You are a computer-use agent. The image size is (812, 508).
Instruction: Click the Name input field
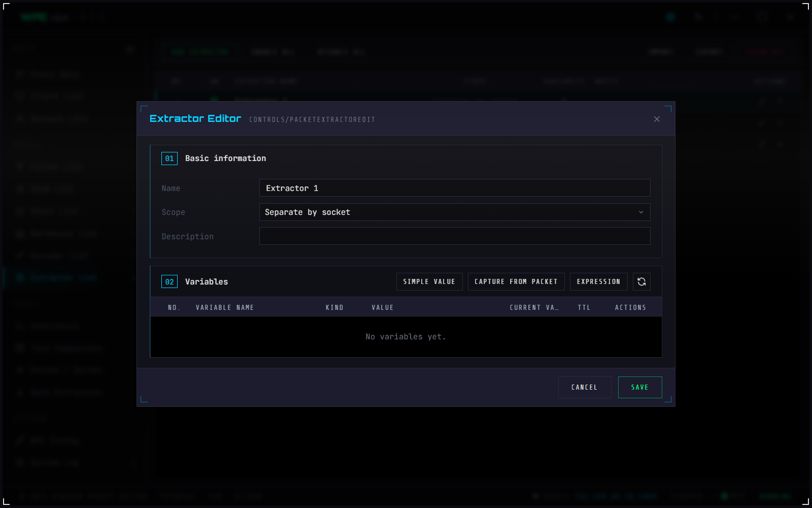pos(455,188)
